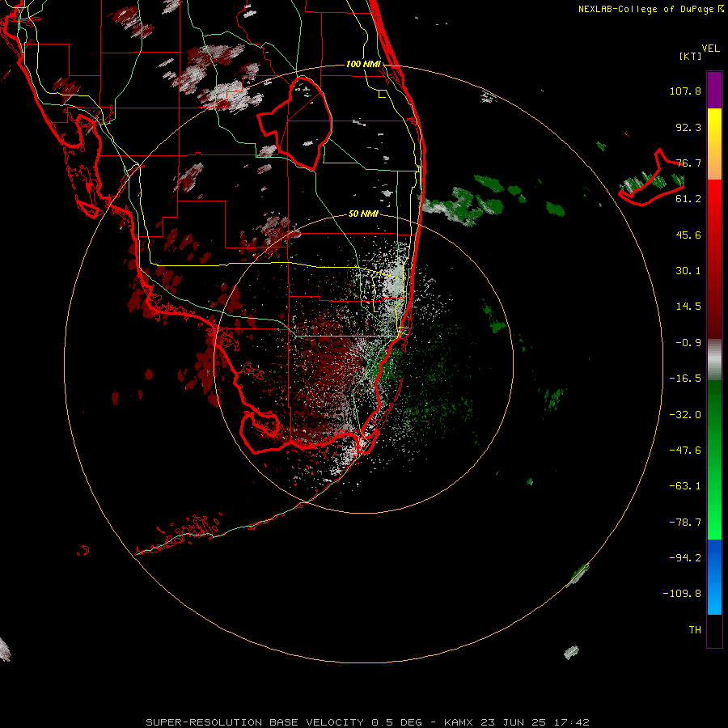Viewport: 728px width, 728px height.
Task: Click the NEXLAB-College of DuPage credit text
Action: tap(647, 9)
